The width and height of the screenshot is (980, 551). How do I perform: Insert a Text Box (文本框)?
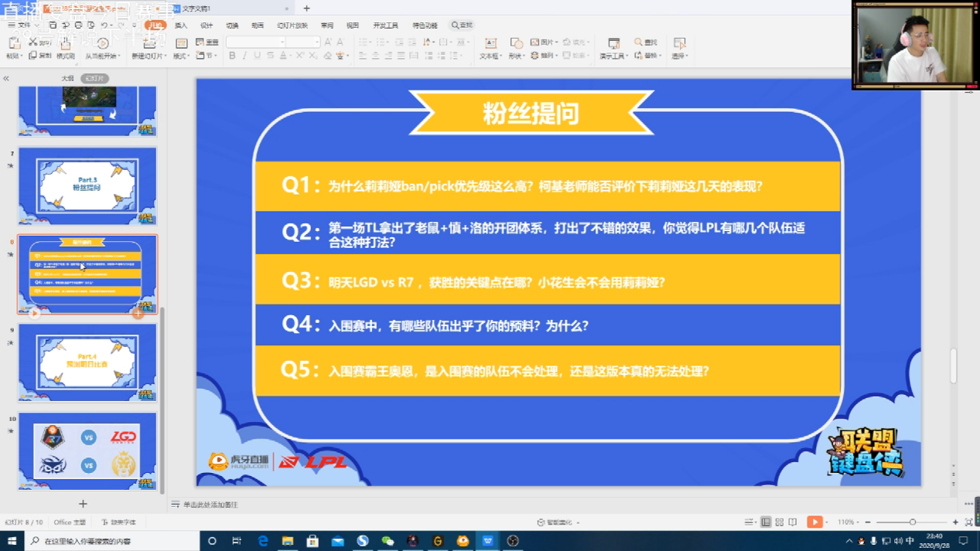click(490, 48)
